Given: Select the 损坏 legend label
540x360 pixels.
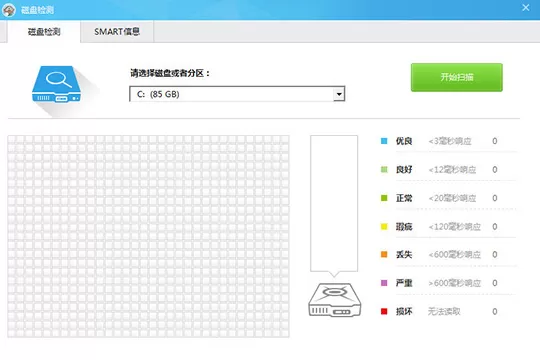Looking at the screenshot, I should click(x=404, y=311).
